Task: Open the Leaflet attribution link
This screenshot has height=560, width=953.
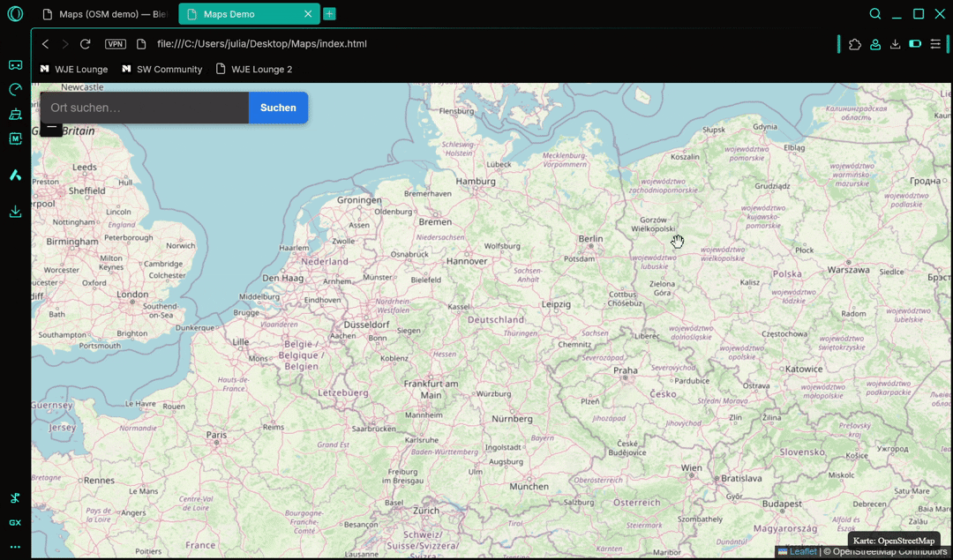Action: click(802, 552)
